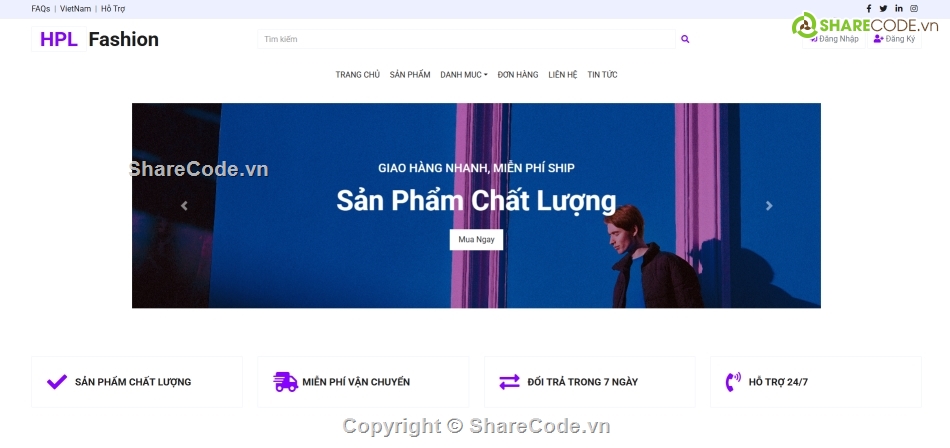
Task: Expand the DANH MỤC dropdown menu
Action: (463, 75)
